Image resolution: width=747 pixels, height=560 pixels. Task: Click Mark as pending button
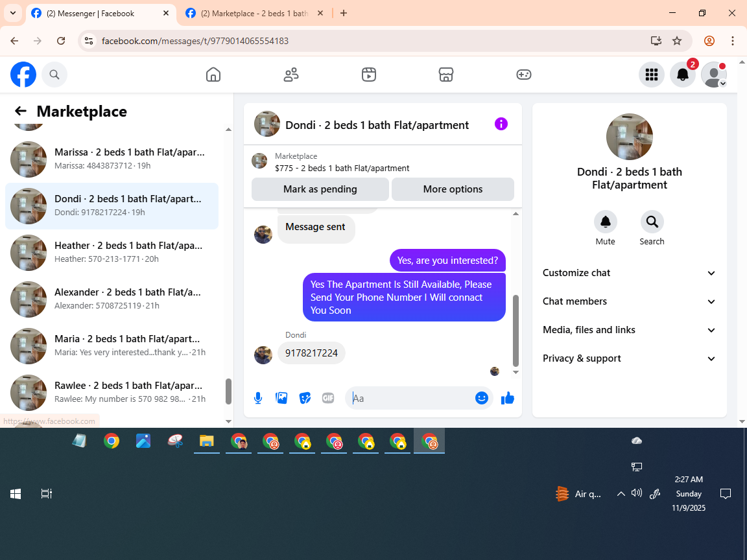pyautogui.click(x=320, y=189)
